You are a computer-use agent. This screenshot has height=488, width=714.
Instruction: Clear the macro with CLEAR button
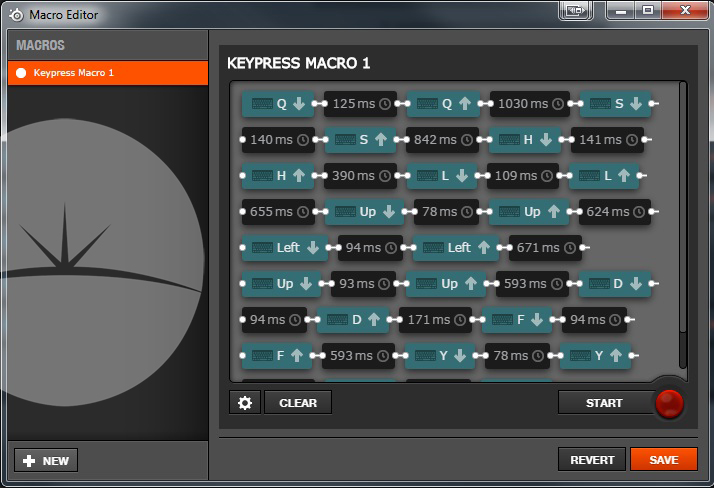tap(298, 402)
